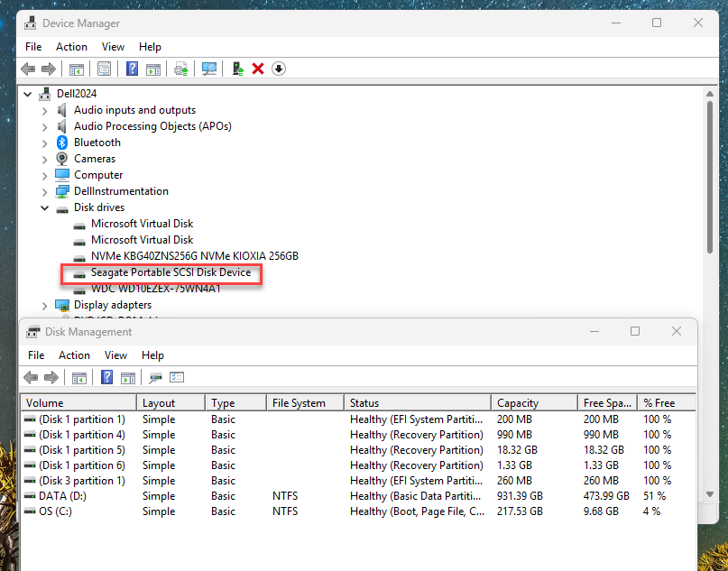Select DATA (D:) volume row
Screen dimensions: 728x571
tap(358, 496)
